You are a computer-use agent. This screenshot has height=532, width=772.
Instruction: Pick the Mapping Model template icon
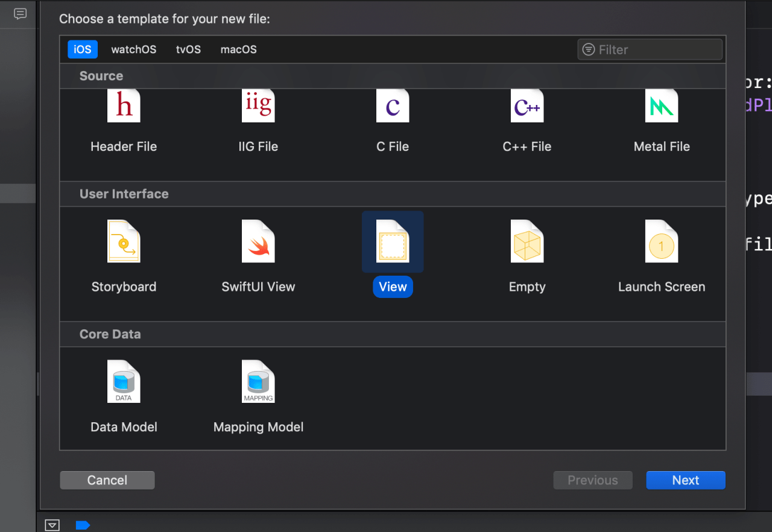pyautogui.click(x=258, y=381)
